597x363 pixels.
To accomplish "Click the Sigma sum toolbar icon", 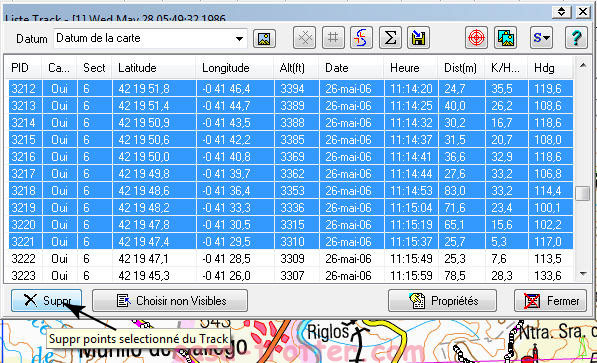I will click(x=390, y=38).
